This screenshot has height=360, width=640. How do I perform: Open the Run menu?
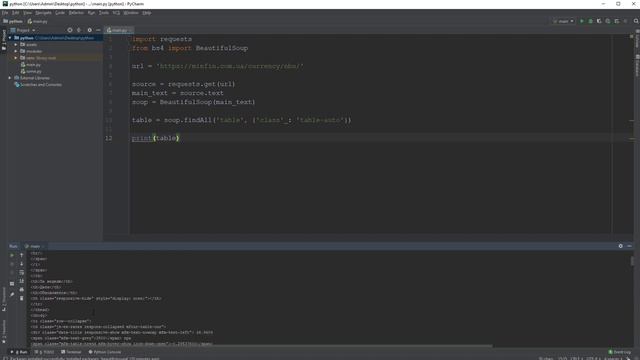tap(91, 13)
